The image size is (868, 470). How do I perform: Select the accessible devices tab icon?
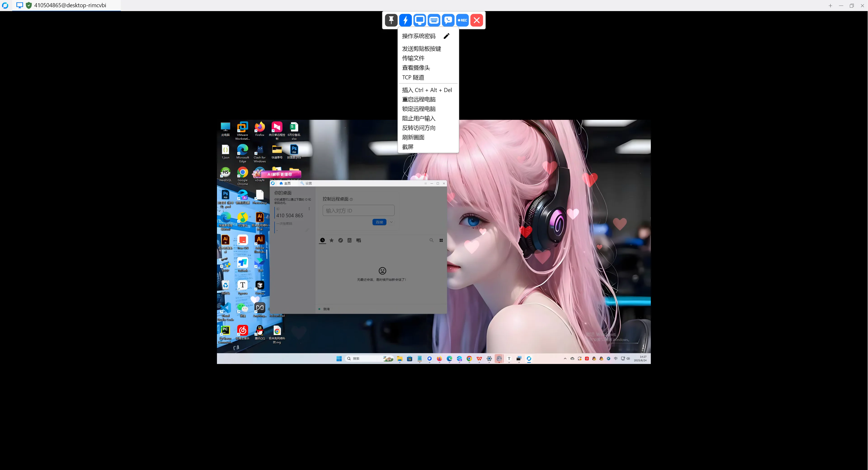358,240
